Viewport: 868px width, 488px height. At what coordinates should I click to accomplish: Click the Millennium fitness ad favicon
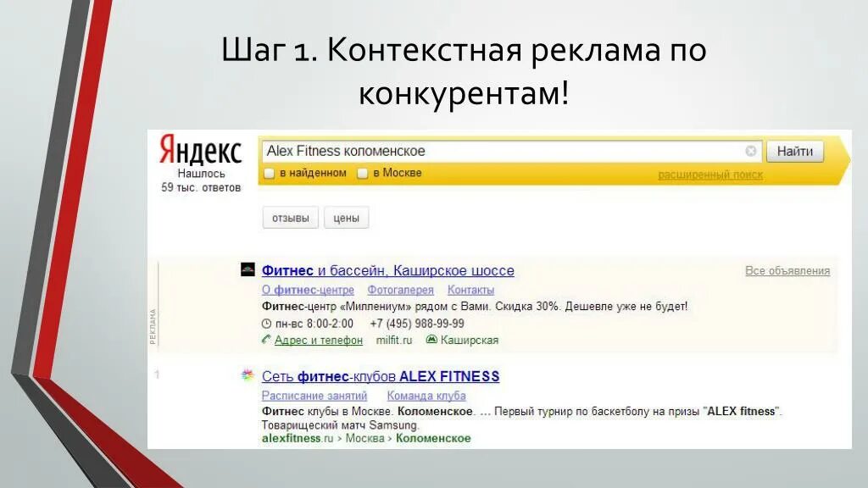248,269
